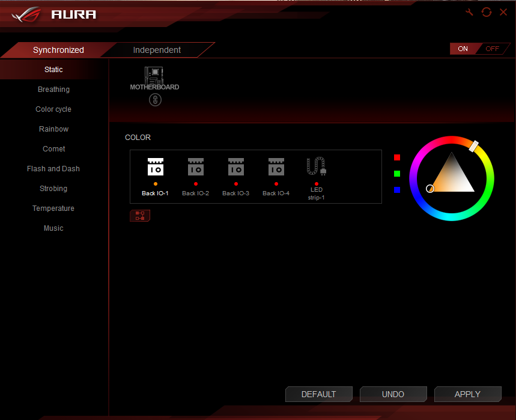516x420 pixels.
Task: Select the Temperature effect
Action: (x=53, y=208)
